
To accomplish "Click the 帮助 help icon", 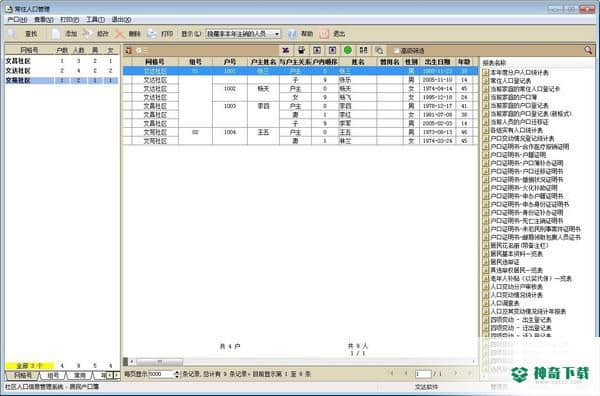I will pyautogui.click(x=292, y=34).
